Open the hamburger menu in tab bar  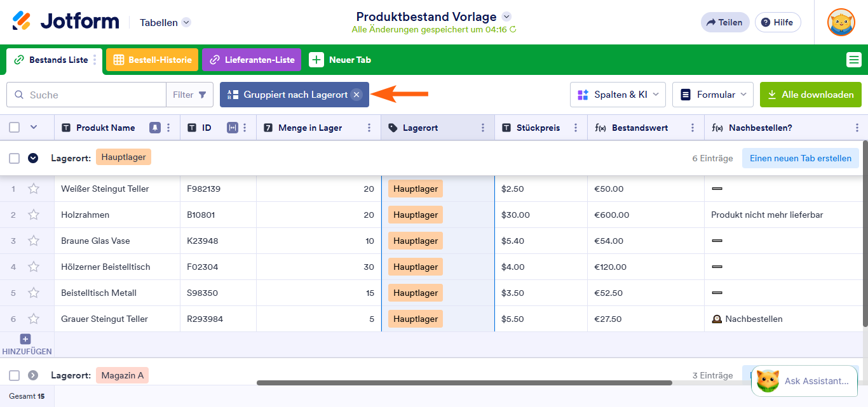853,60
